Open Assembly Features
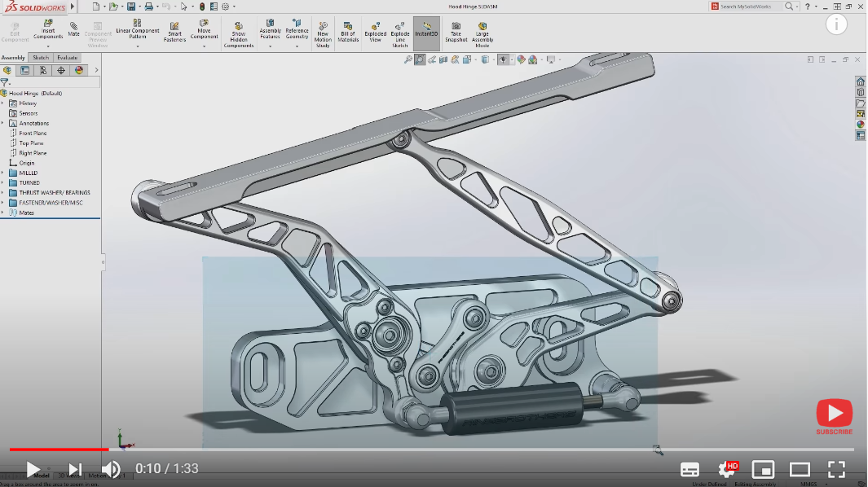Image resolution: width=868 pixels, height=487 pixels. click(x=270, y=29)
